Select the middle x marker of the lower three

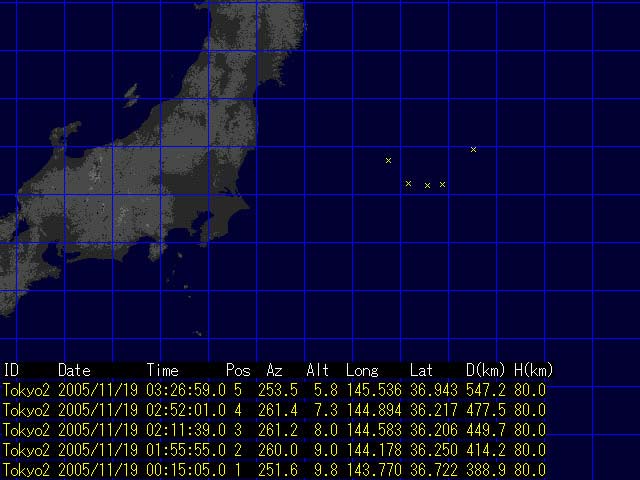[427, 185]
